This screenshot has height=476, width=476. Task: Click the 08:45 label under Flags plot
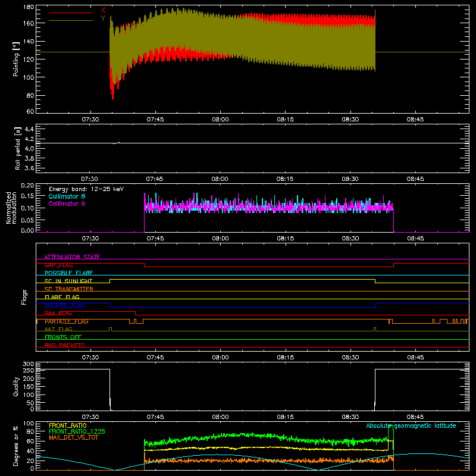(415, 358)
